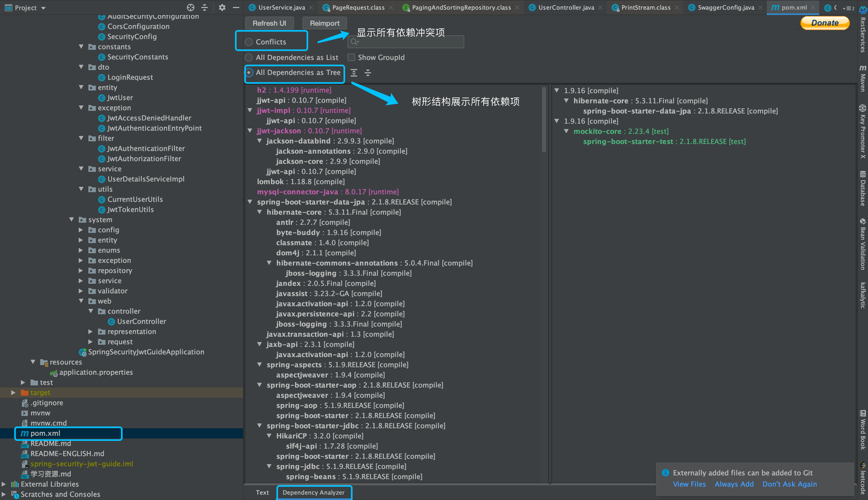Switch to UserService.java tab
The height and width of the screenshot is (500, 868).
281,7
